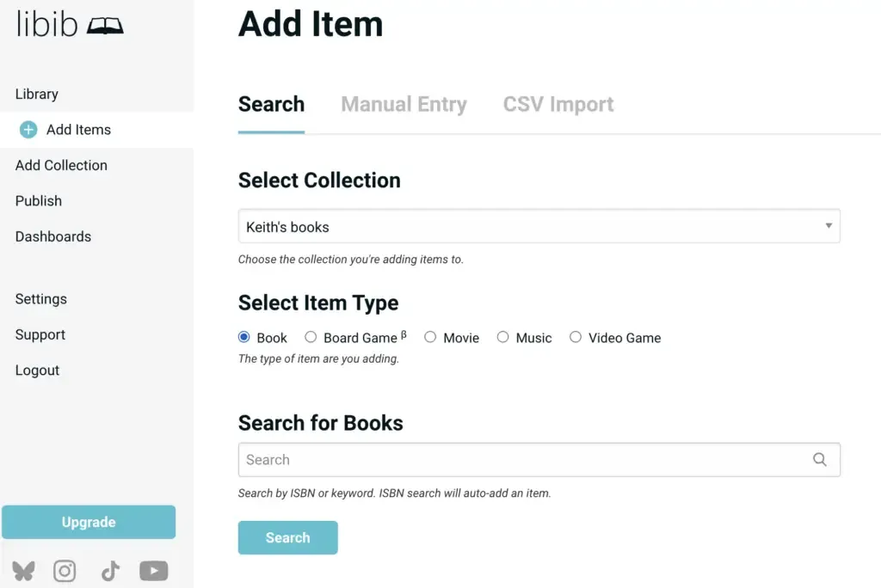Screen dimensions: 881x588
Task: Open the TikTok social icon
Action: click(110, 571)
